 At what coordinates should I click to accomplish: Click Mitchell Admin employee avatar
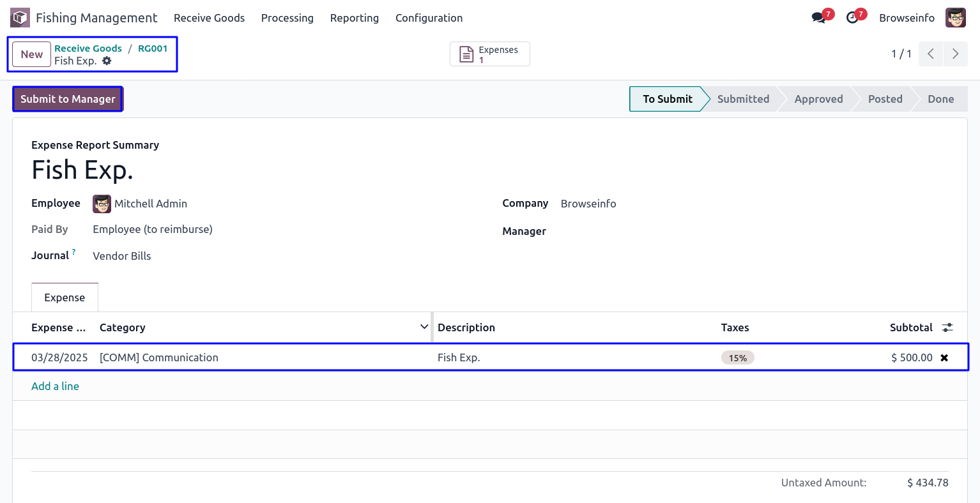coord(102,204)
